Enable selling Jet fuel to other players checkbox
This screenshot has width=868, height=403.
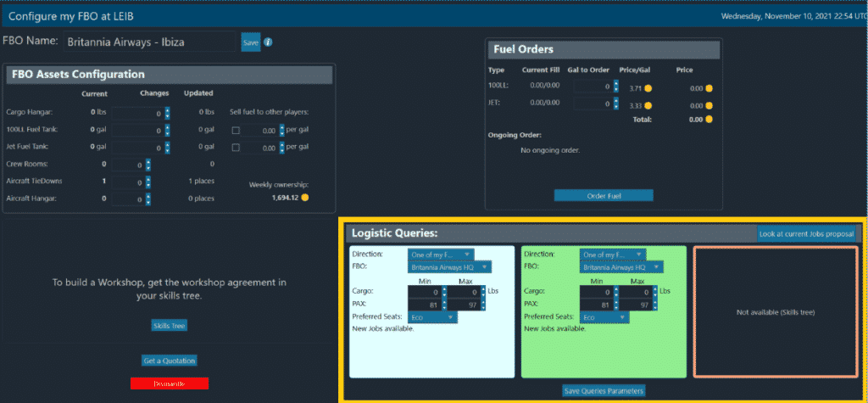point(236,148)
